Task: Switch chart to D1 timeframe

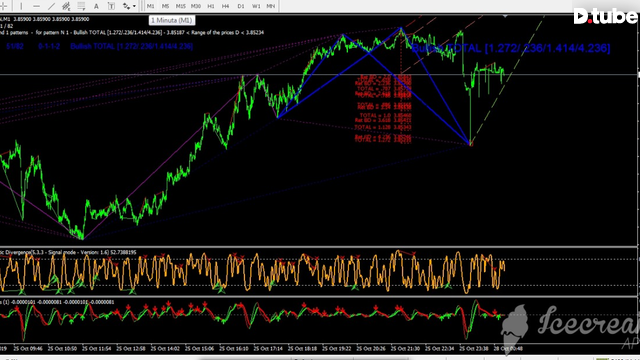Action: click(241, 6)
